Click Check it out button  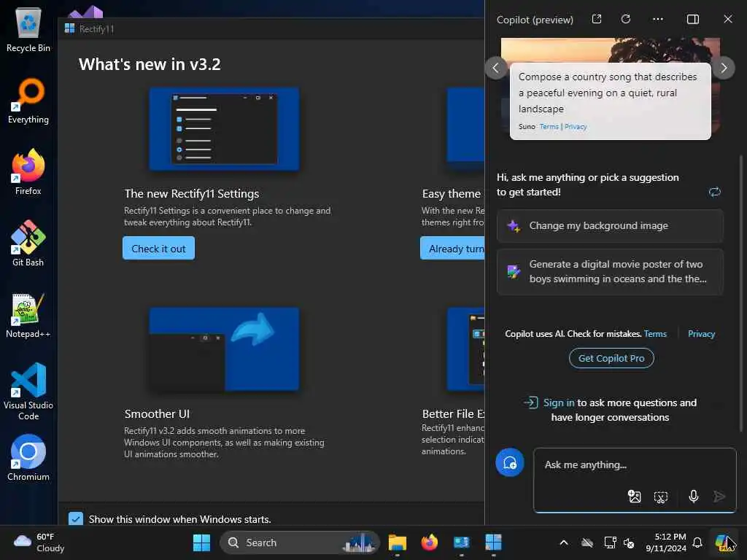[x=158, y=248]
